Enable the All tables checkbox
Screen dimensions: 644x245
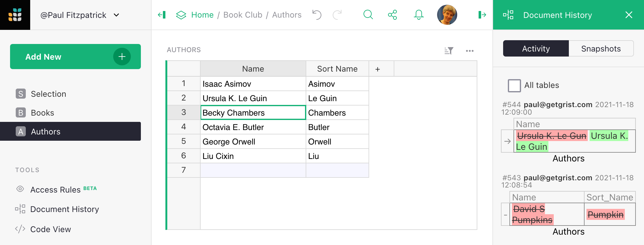pyautogui.click(x=514, y=85)
